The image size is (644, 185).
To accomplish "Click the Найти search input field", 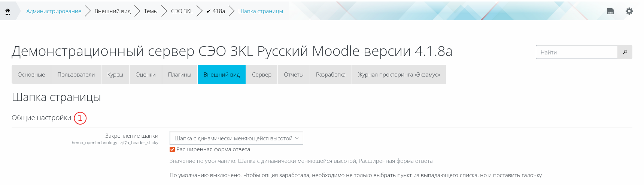I will 576,52.
